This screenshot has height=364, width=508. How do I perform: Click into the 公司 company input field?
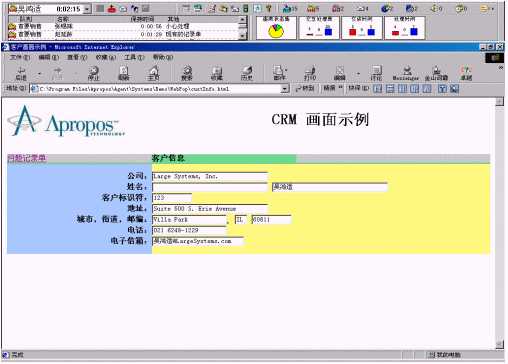[210, 176]
